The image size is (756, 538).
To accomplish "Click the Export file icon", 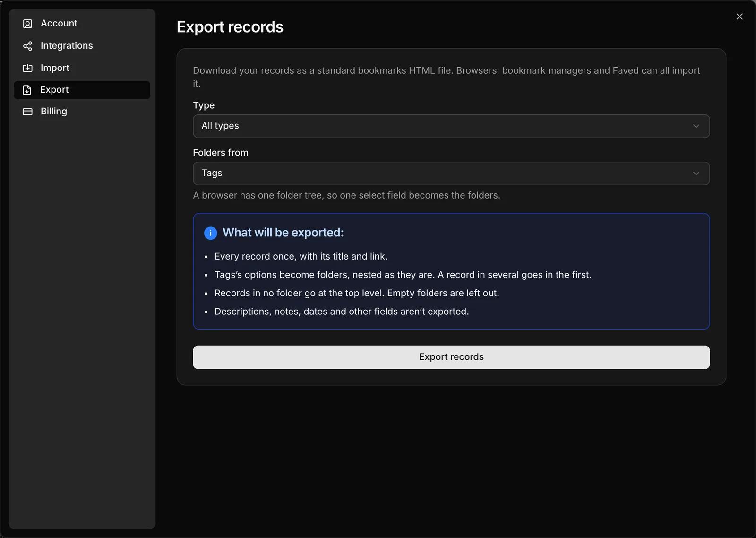I will pyautogui.click(x=27, y=90).
